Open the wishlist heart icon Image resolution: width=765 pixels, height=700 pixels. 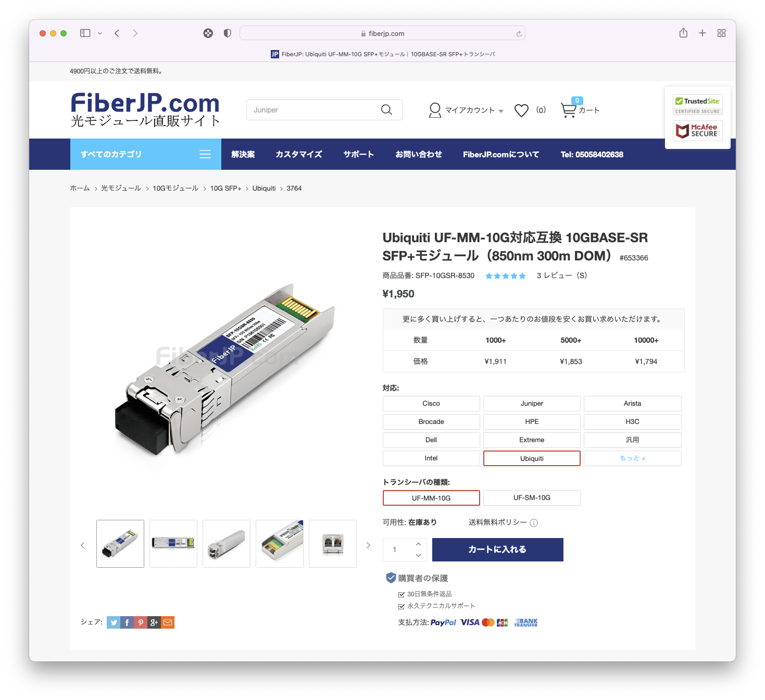click(x=521, y=110)
